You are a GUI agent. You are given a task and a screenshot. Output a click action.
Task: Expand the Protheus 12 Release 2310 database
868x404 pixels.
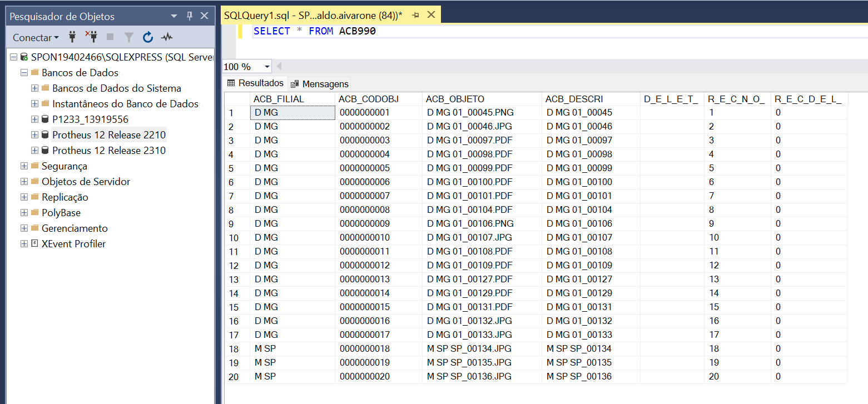pyautogui.click(x=34, y=151)
